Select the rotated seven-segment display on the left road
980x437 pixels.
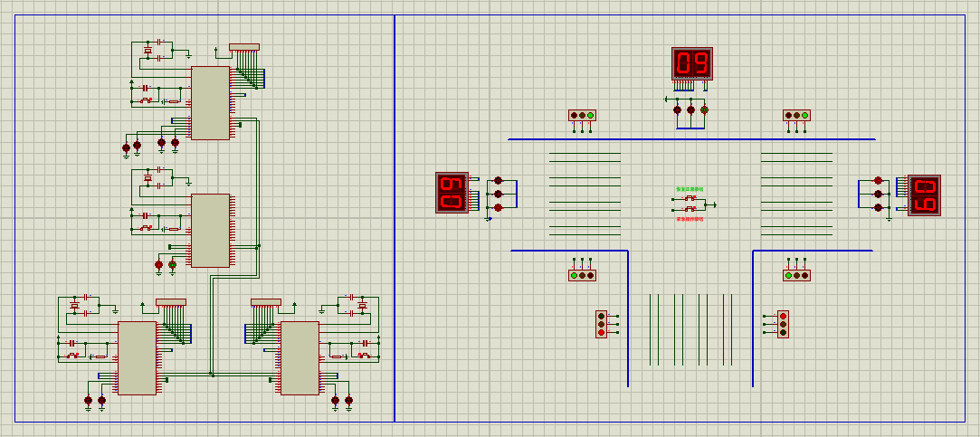point(452,193)
